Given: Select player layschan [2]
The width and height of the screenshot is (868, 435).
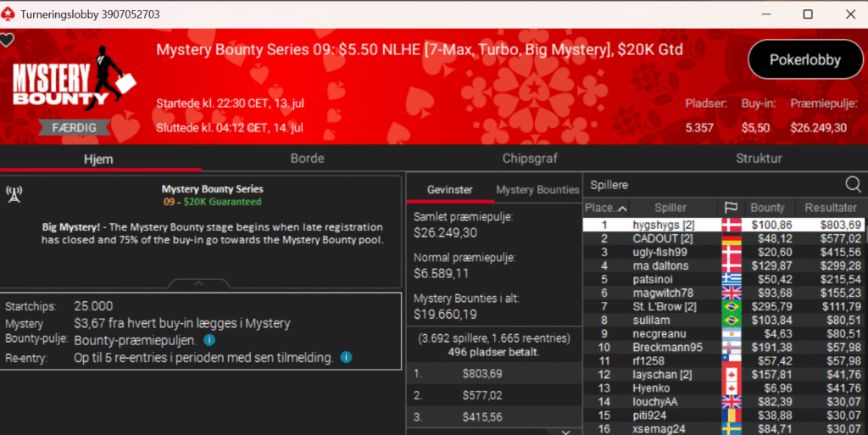Looking at the screenshot, I should pyautogui.click(x=724, y=375).
